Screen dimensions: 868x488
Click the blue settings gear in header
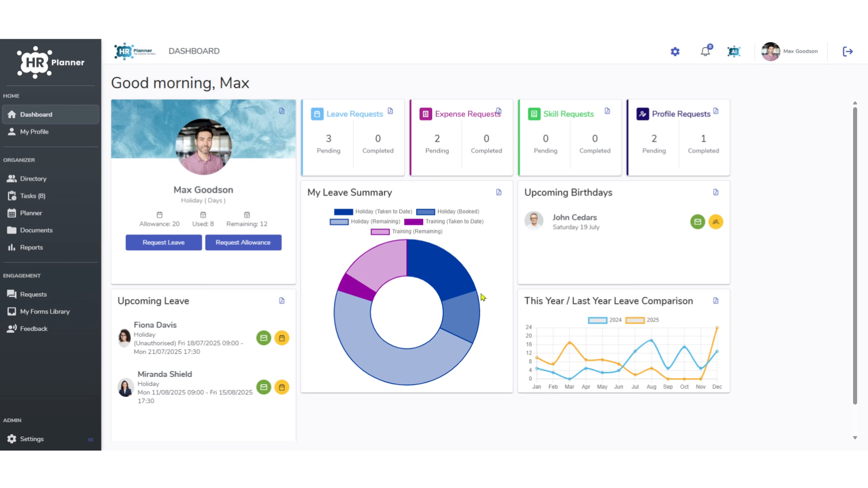pyautogui.click(x=675, y=52)
